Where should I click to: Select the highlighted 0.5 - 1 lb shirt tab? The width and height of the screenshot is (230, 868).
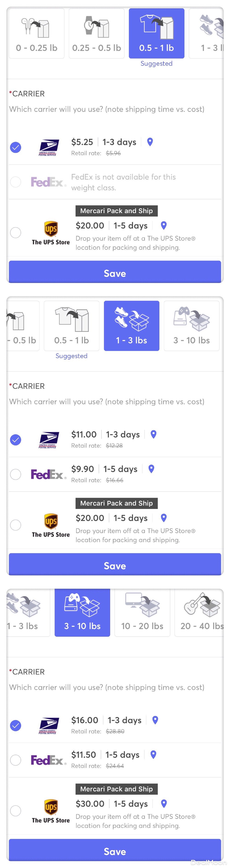(x=156, y=33)
